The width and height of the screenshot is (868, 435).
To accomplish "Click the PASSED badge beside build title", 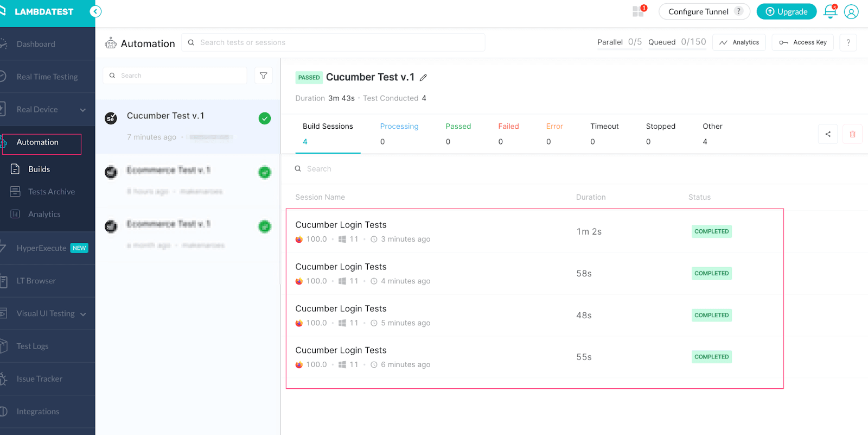I will coord(309,78).
